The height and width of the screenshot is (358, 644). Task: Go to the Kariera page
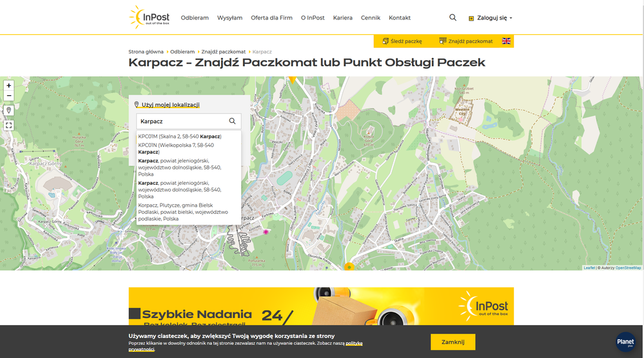342,18
